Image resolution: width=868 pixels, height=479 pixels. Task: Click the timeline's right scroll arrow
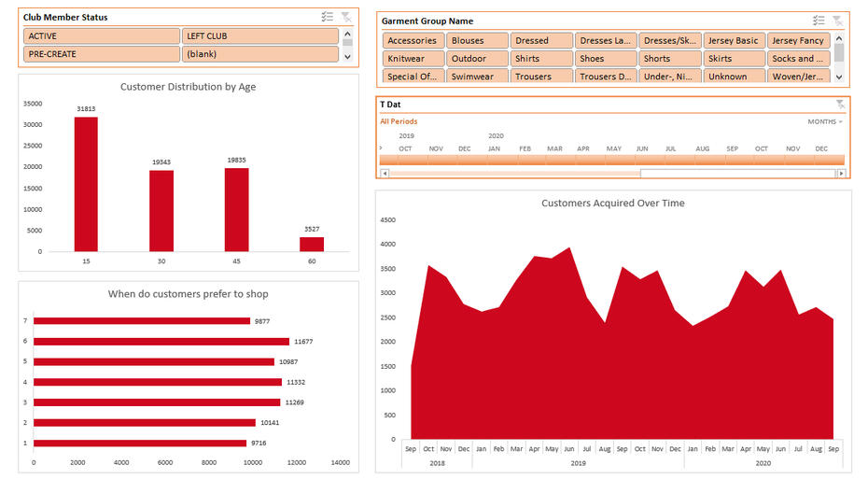(x=843, y=173)
